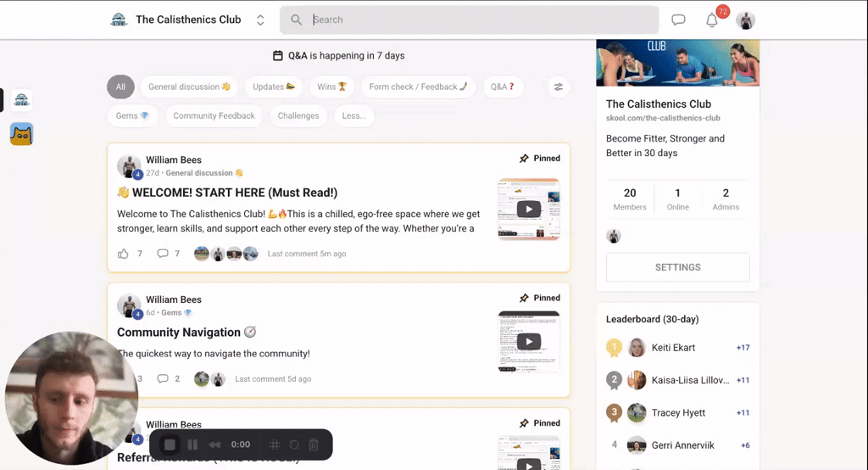
Task: Play the Community Navigation video thumbnail
Action: coord(529,341)
